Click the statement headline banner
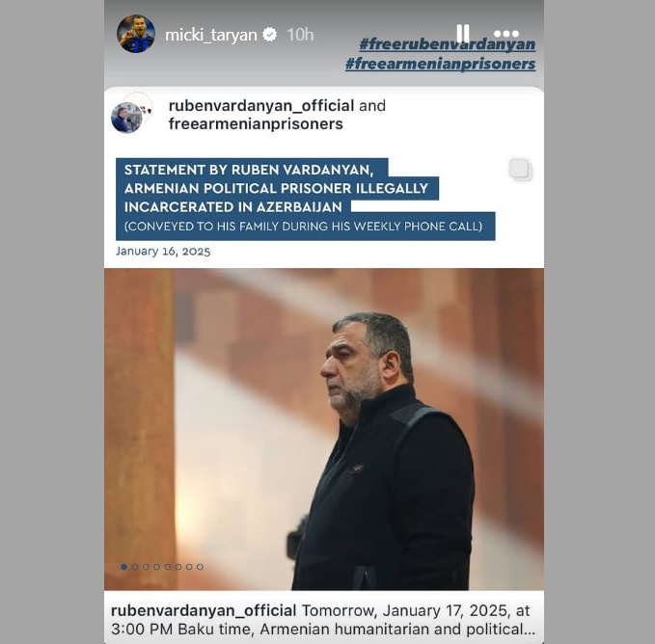 click(x=306, y=199)
